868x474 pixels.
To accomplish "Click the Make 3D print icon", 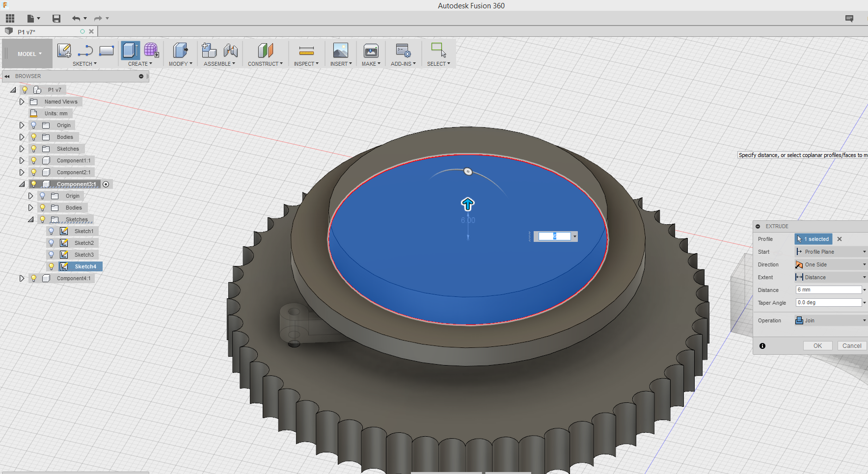I will [371, 50].
